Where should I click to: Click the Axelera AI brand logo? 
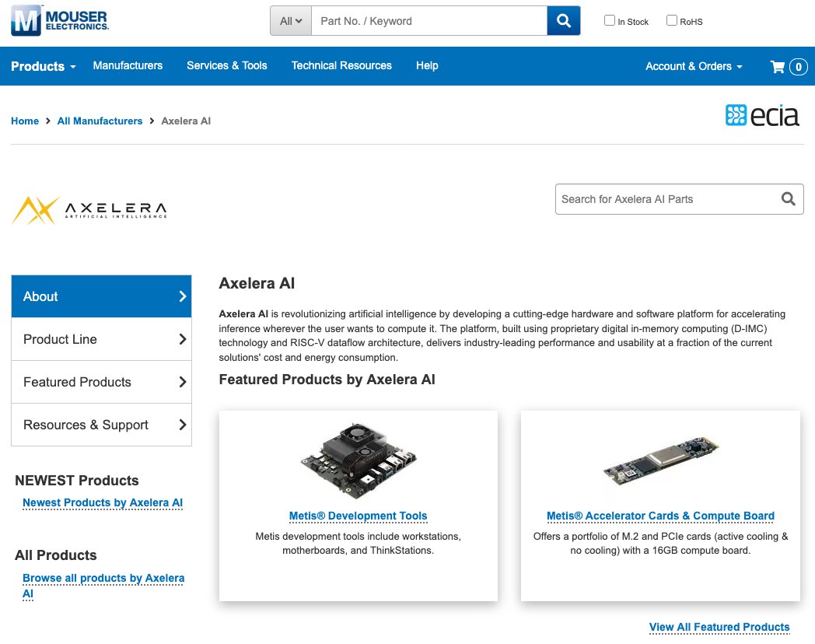click(89, 210)
